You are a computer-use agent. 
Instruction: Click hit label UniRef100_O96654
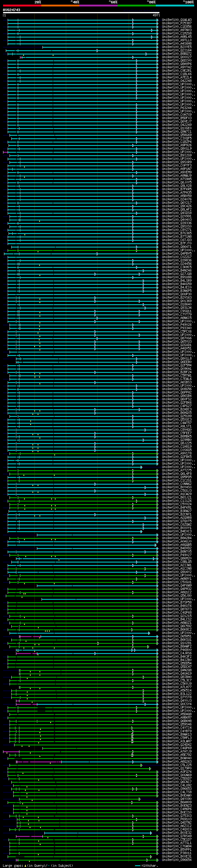177,860
